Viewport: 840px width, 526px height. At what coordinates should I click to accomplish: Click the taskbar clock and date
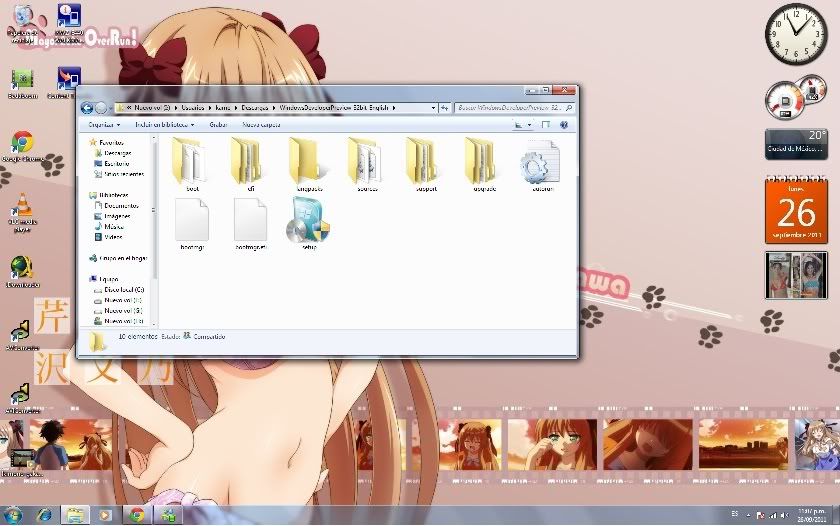(x=812, y=515)
